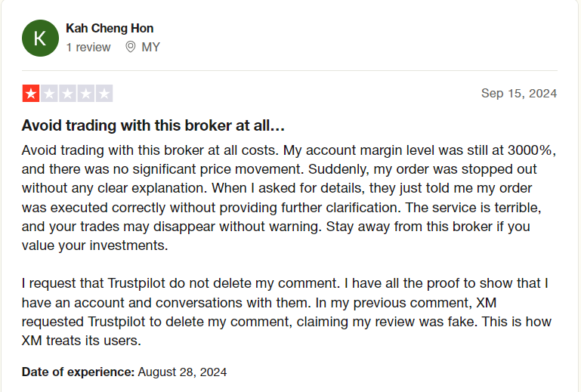Viewport: 581px width, 392px height.
Task: Click the 'Date of experience:' label
Action: tap(78, 372)
